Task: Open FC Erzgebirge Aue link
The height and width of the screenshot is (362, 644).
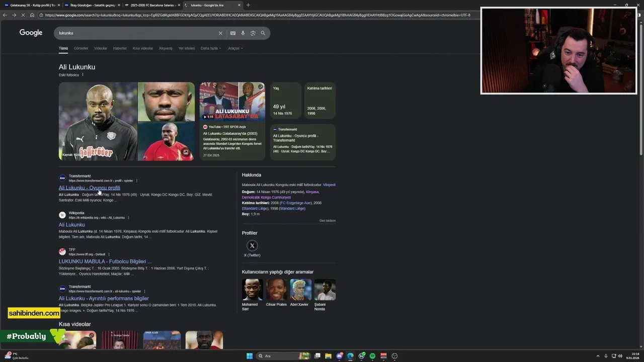Action: [295, 203]
